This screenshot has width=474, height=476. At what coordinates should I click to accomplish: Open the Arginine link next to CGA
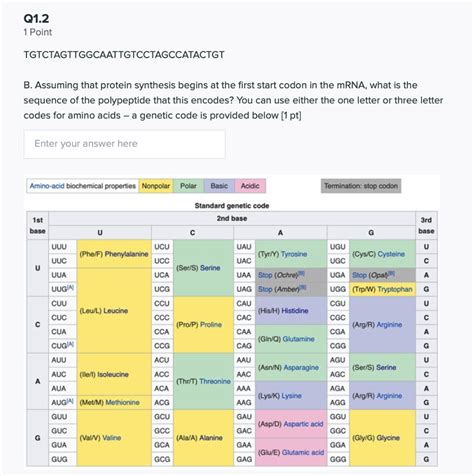(389, 325)
